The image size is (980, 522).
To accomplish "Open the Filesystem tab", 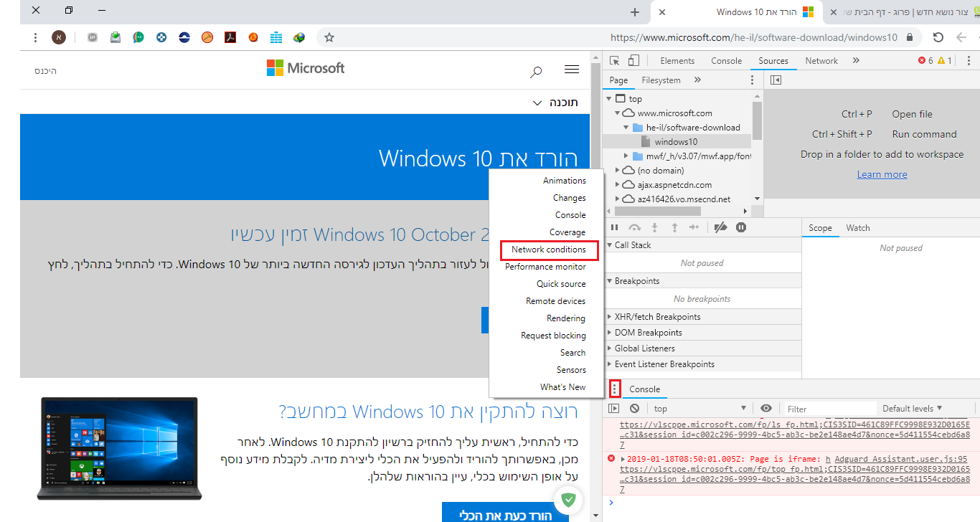I will point(661,80).
